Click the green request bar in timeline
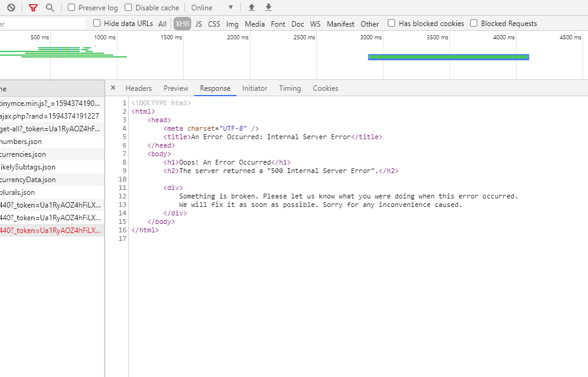This screenshot has height=377, width=588. click(448, 57)
